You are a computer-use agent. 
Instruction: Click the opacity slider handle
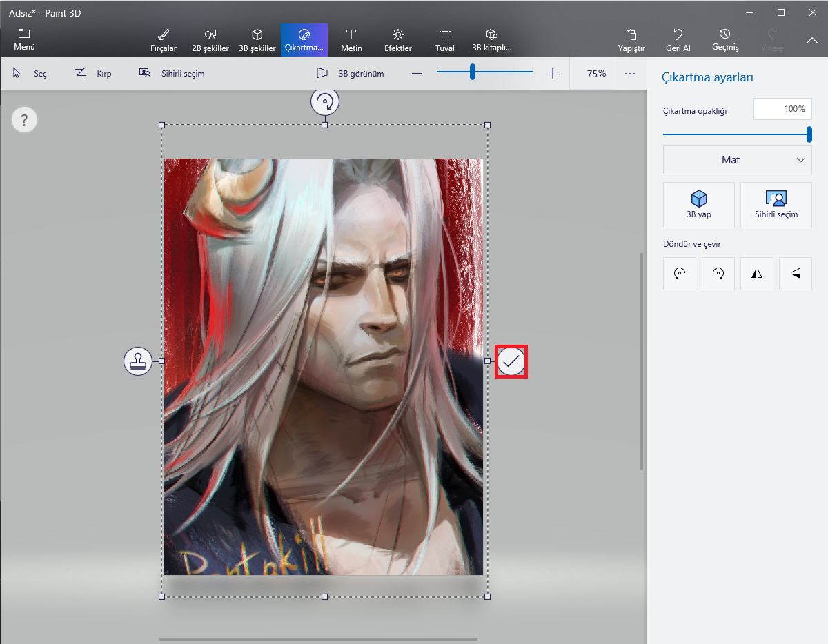point(809,134)
